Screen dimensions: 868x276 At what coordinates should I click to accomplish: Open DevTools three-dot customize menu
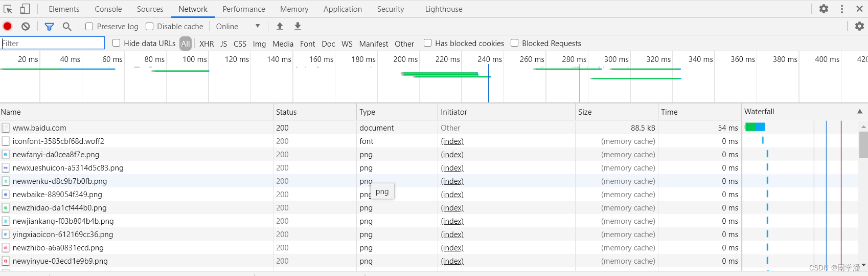point(842,9)
